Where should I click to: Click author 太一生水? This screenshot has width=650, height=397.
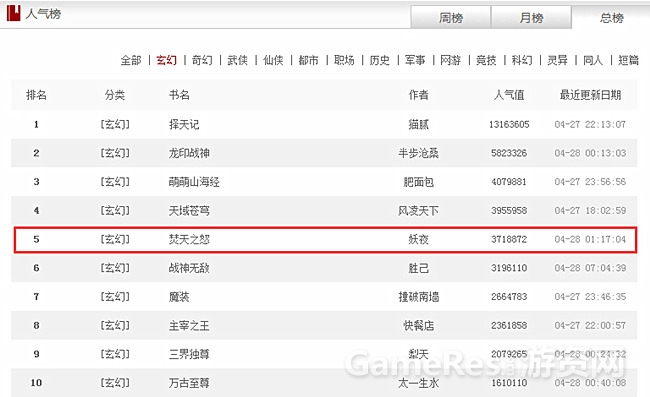point(419,383)
